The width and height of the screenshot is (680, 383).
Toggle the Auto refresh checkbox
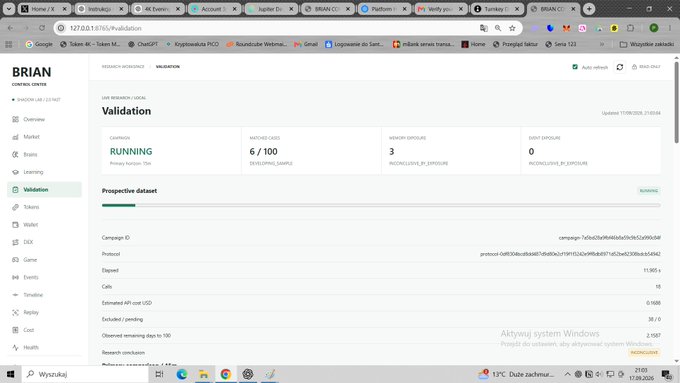tap(575, 67)
